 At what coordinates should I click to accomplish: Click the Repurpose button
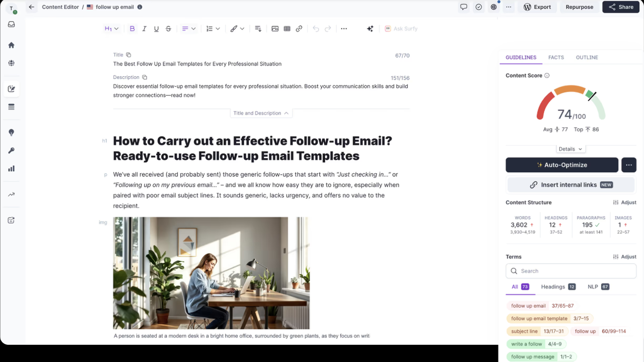coord(580,7)
